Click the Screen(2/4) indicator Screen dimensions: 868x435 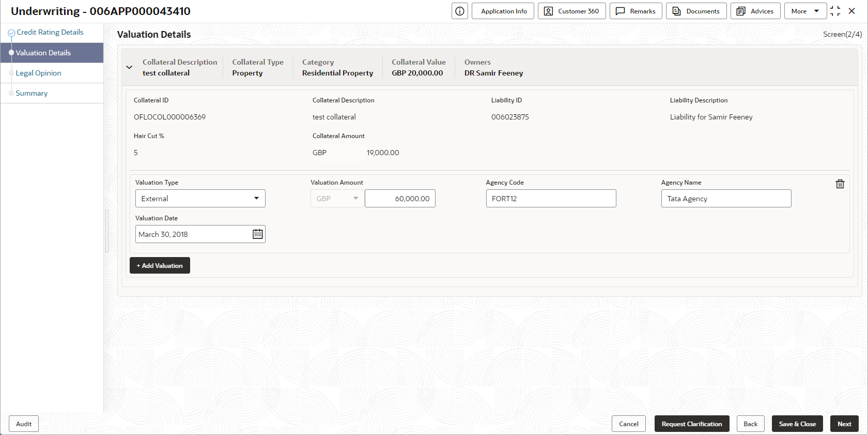click(x=842, y=34)
